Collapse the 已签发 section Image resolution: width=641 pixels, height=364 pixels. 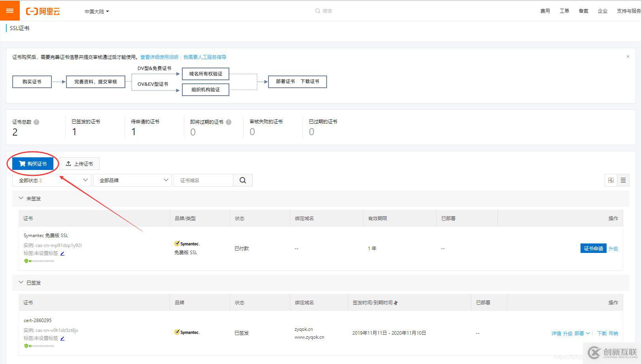(x=21, y=283)
